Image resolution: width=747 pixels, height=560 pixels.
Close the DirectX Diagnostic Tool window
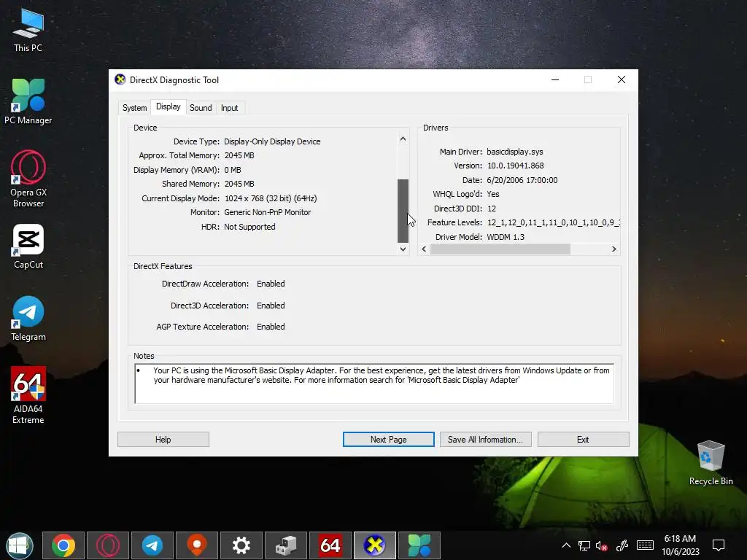(622, 79)
